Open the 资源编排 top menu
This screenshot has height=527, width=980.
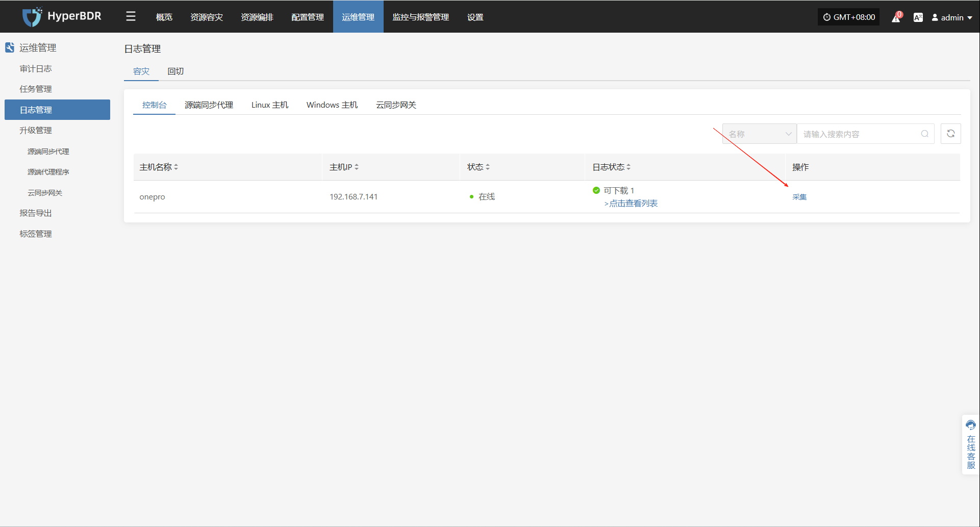click(x=257, y=17)
